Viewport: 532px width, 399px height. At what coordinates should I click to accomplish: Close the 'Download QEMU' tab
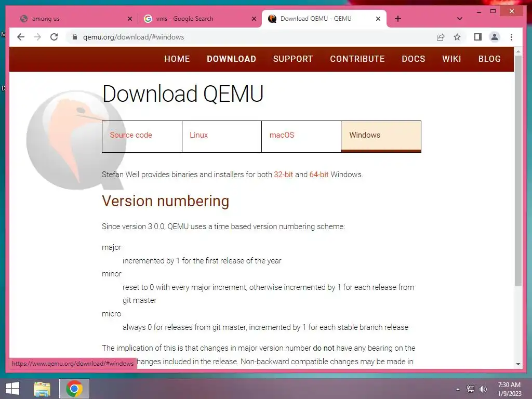point(378,19)
